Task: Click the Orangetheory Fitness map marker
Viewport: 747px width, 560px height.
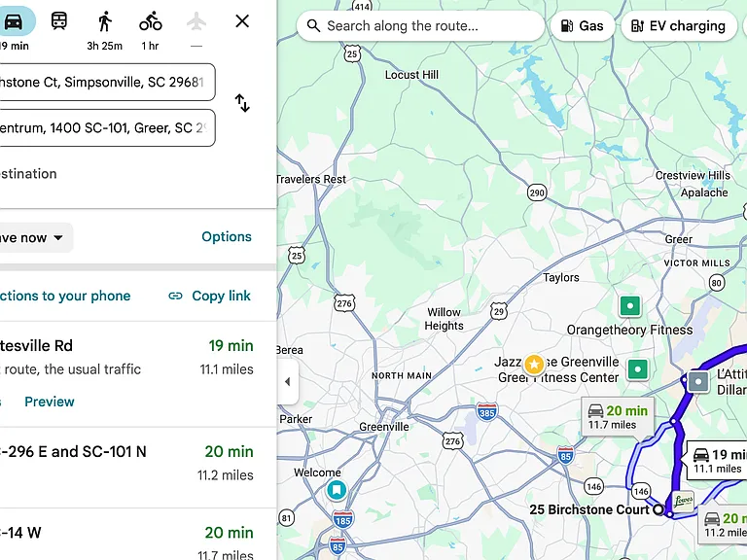Action: [630, 305]
